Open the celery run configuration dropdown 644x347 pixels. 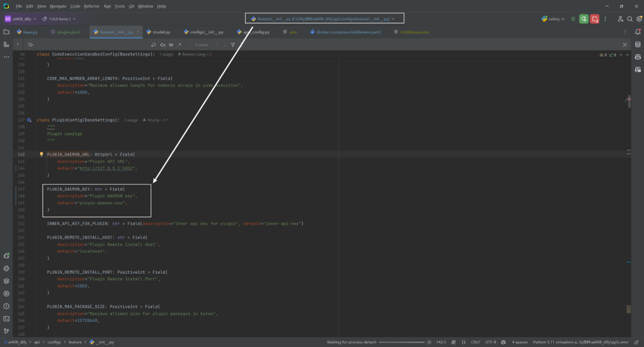pyautogui.click(x=553, y=19)
